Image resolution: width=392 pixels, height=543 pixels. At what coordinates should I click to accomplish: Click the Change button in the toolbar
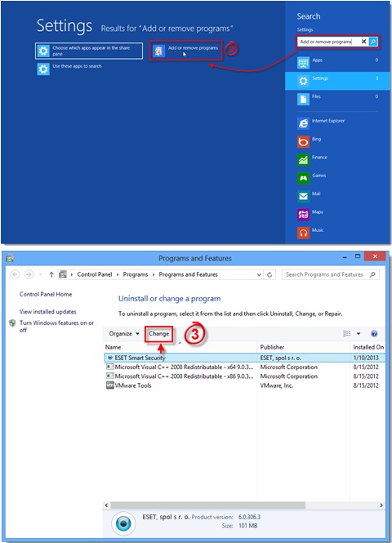click(159, 334)
